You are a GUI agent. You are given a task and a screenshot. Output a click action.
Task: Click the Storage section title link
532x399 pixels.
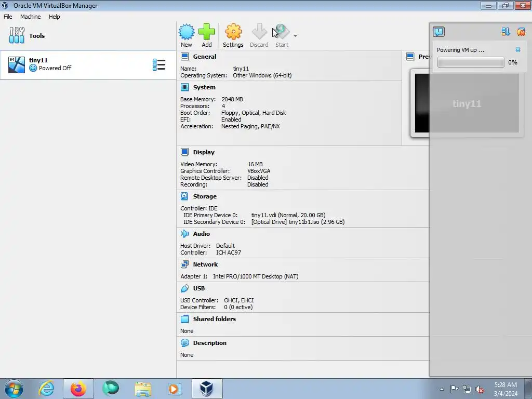coord(205,196)
